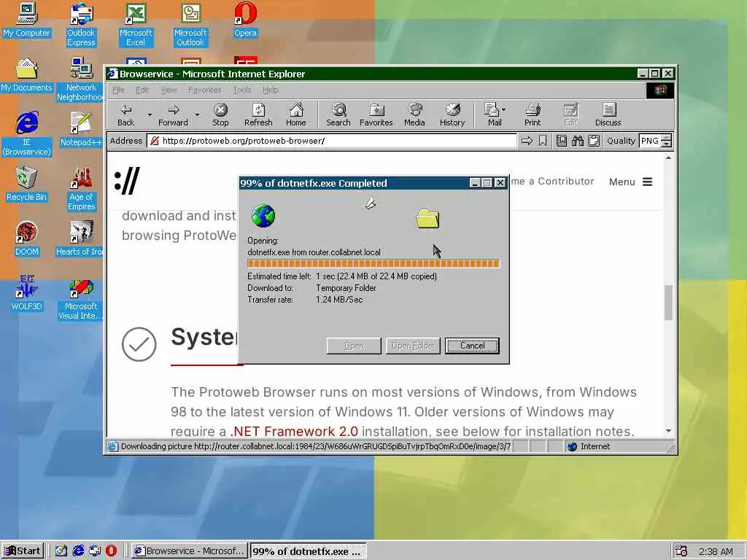The width and height of the screenshot is (747, 560).
Task: Select the WOLF3D desktop icon
Action: pos(27,293)
